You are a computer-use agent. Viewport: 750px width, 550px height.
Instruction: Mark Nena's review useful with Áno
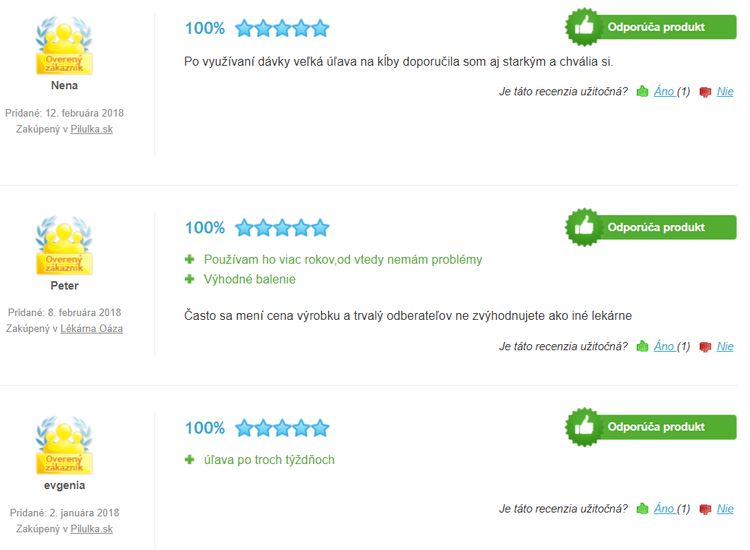tap(664, 91)
